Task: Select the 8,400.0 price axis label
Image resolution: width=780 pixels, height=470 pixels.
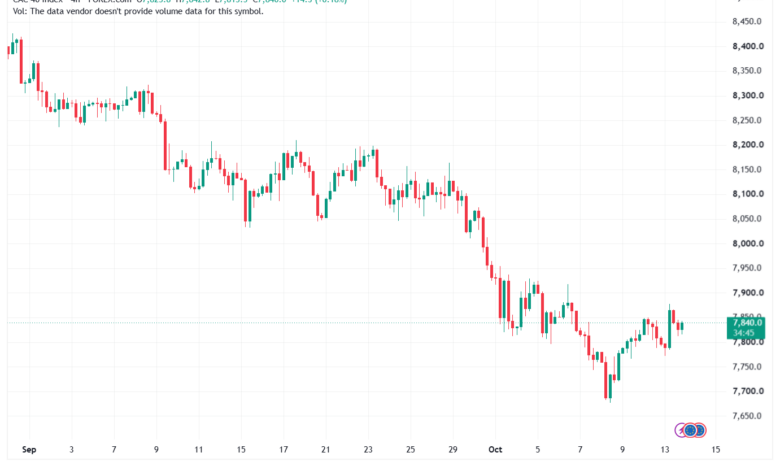Action: pos(748,46)
